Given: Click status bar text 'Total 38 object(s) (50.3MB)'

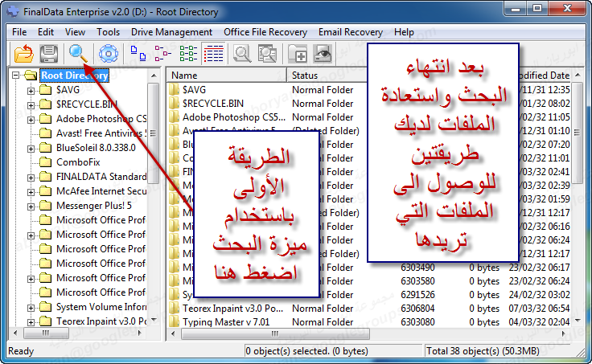Looking at the screenshot, I should (483, 351).
